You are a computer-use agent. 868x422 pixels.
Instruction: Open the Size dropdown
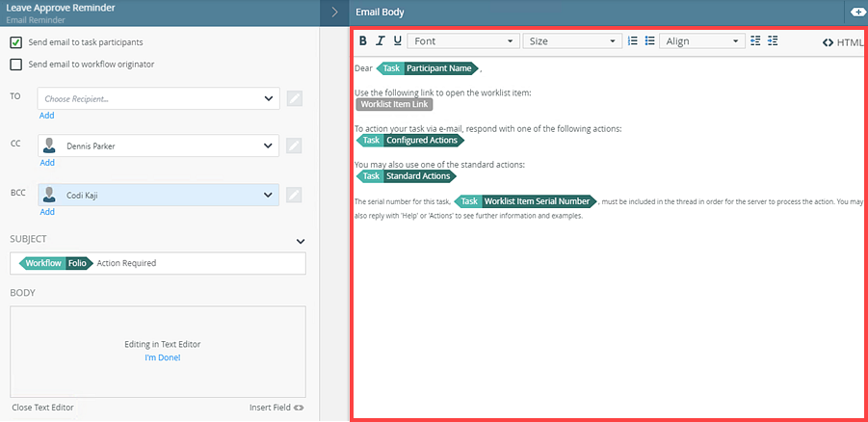pyautogui.click(x=573, y=41)
